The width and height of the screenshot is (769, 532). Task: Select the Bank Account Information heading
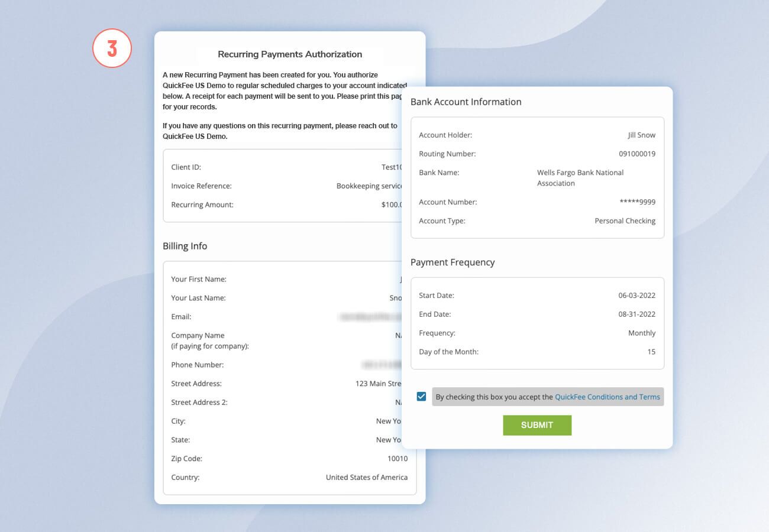[466, 102]
